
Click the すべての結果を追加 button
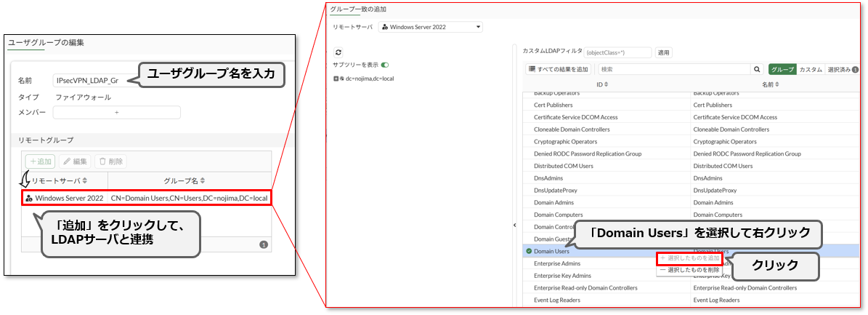pyautogui.click(x=558, y=69)
